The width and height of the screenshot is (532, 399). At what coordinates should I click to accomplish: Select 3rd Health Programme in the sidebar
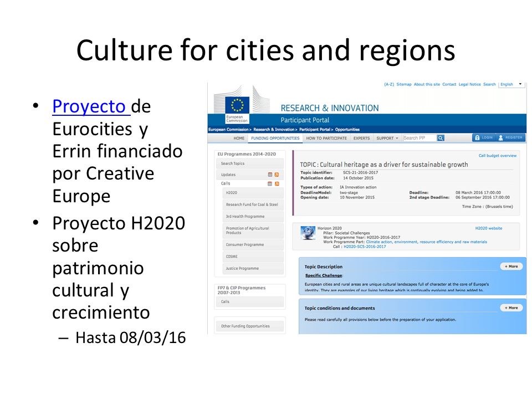(x=253, y=217)
